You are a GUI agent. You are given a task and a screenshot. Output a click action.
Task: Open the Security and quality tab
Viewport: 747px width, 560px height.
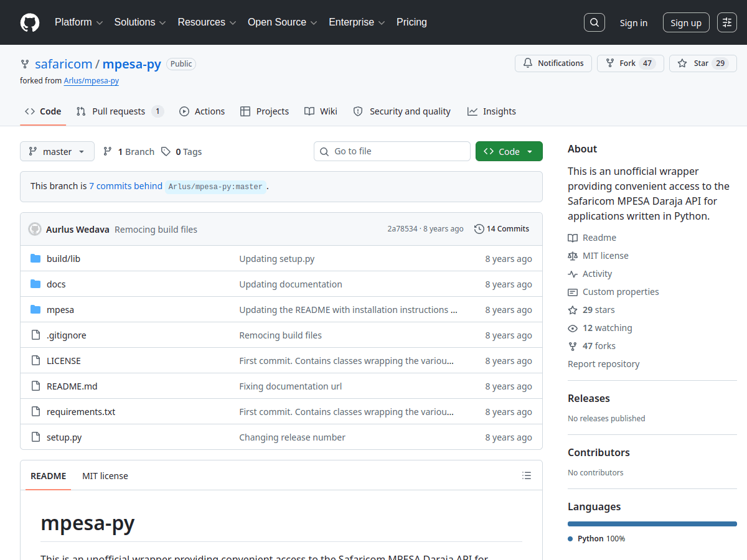tap(402, 111)
